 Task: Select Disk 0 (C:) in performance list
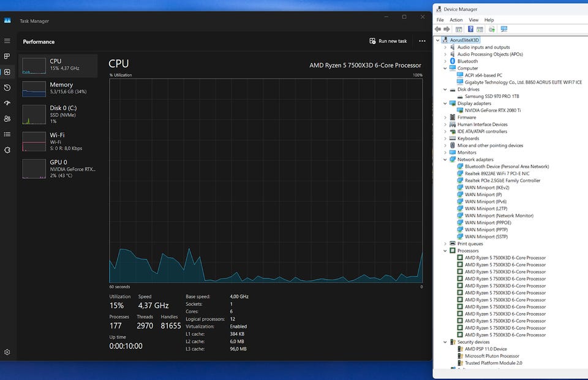click(58, 114)
